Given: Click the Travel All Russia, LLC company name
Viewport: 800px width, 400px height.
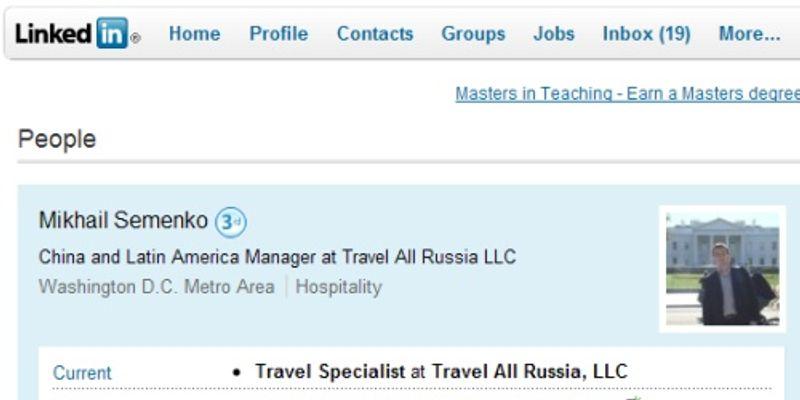Looking at the screenshot, I should click(529, 371).
